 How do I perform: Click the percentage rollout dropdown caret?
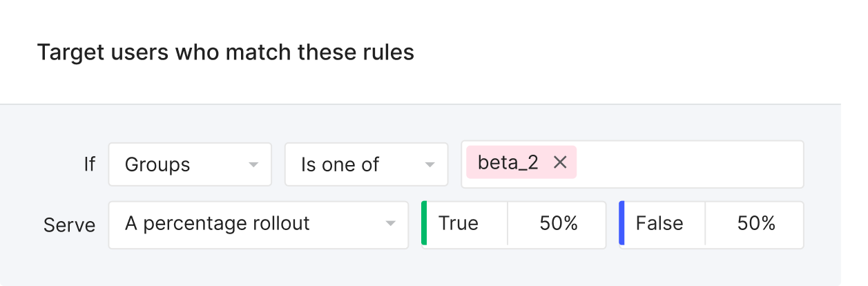click(390, 224)
